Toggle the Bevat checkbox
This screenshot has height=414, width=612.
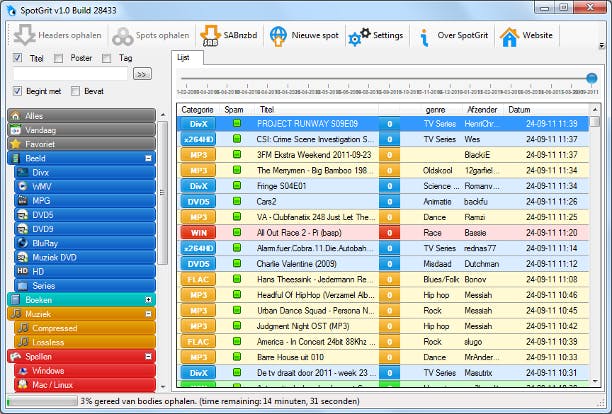[75, 91]
